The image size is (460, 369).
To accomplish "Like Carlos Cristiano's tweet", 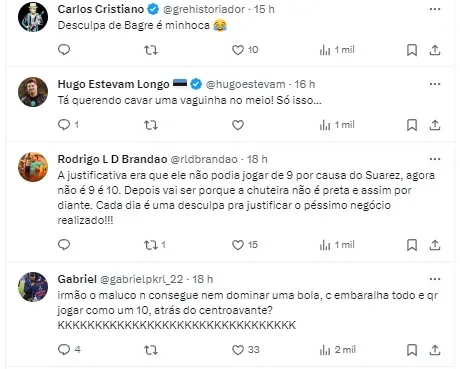I will click(238, 50).
